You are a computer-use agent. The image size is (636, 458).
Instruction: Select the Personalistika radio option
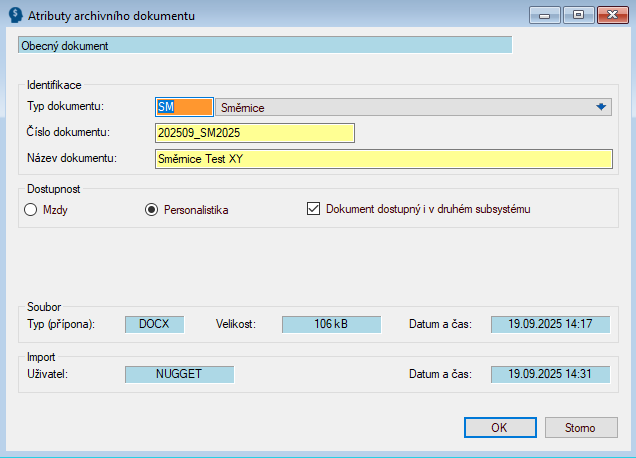pyautogui.click(x=152, y=209)
